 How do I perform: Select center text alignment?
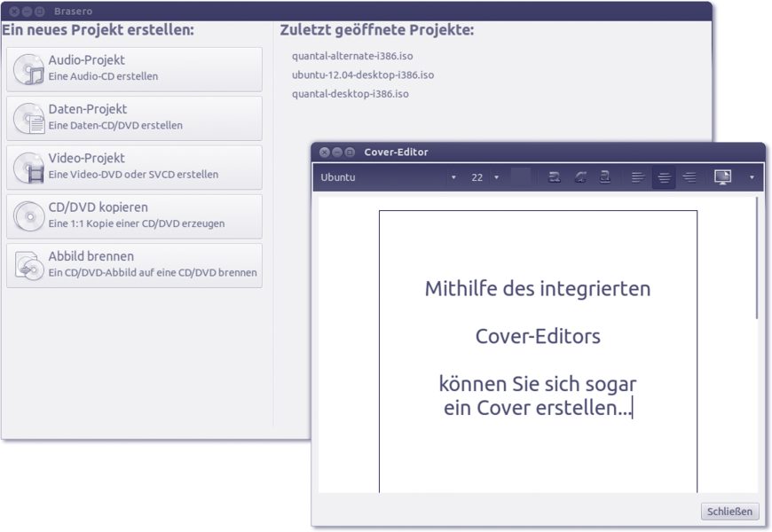tap(664, 177)
